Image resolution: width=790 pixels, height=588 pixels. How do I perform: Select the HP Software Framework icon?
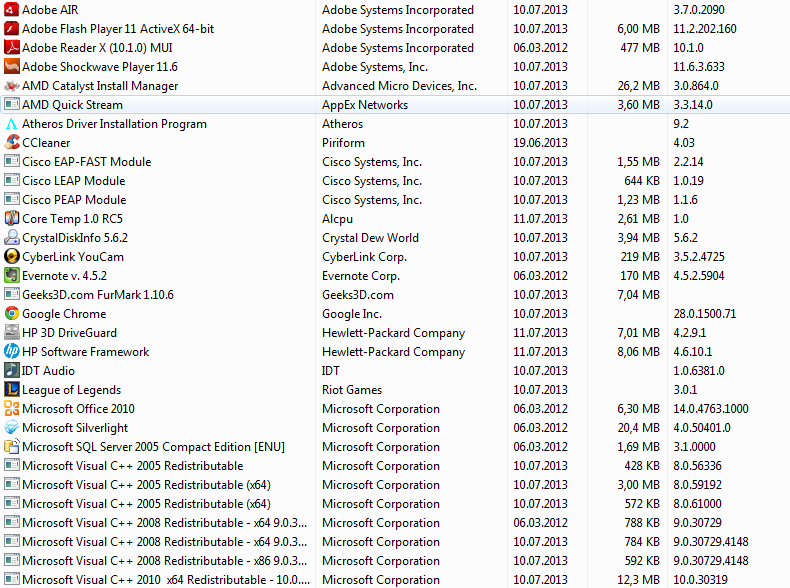click(12, 352)
